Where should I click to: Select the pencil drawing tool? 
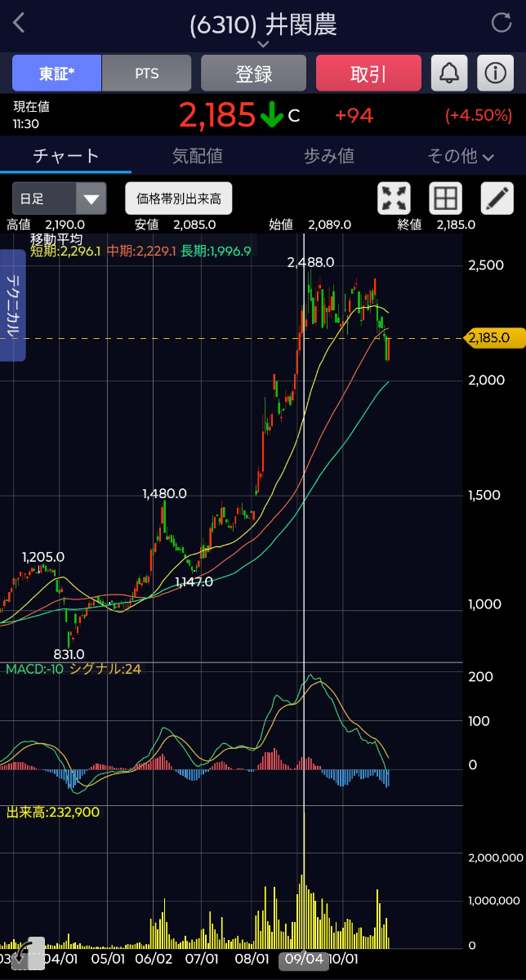[496, 198]
